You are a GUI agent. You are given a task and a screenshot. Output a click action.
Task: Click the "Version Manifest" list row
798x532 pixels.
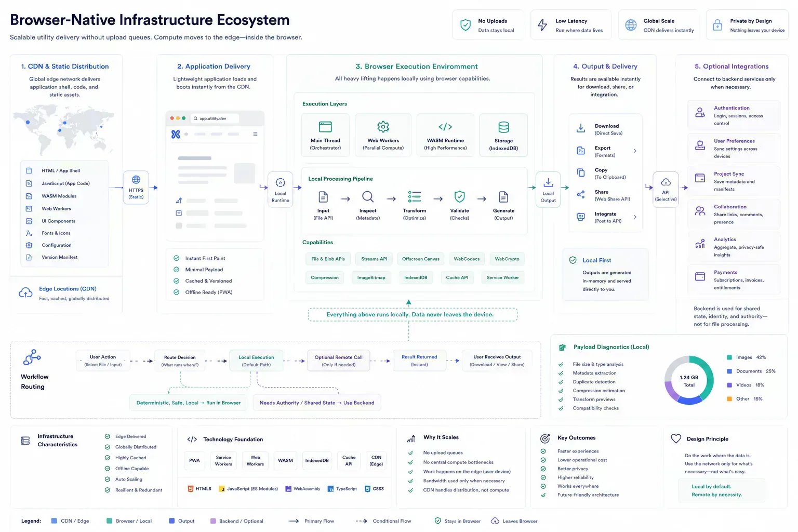pos(64,257)
